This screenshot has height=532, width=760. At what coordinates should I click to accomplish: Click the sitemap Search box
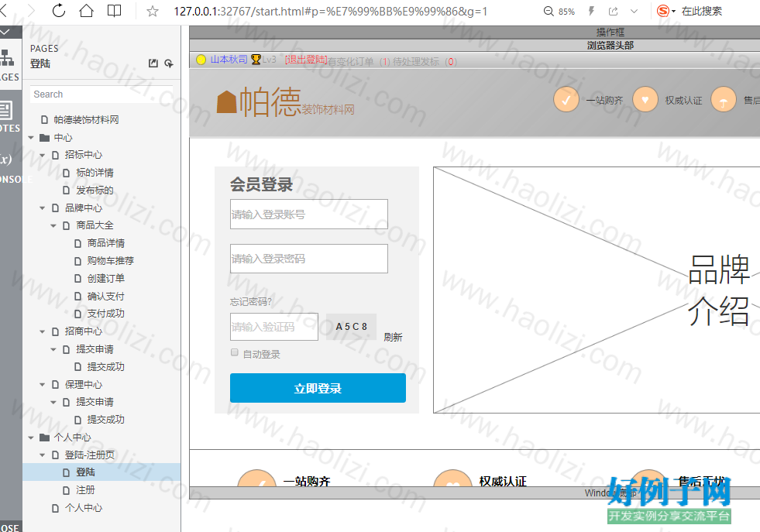[x=101, y=94]
